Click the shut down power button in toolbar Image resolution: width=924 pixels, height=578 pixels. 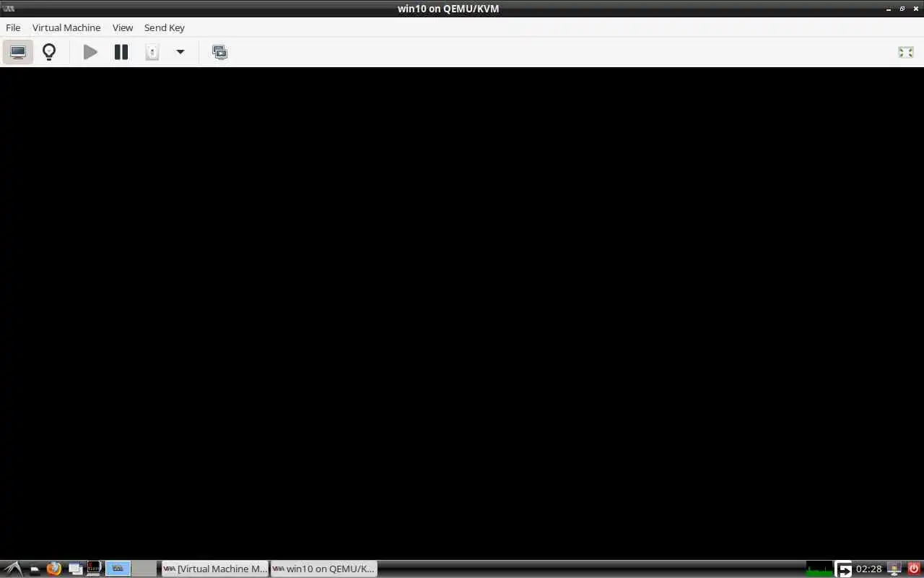point(152,52)
